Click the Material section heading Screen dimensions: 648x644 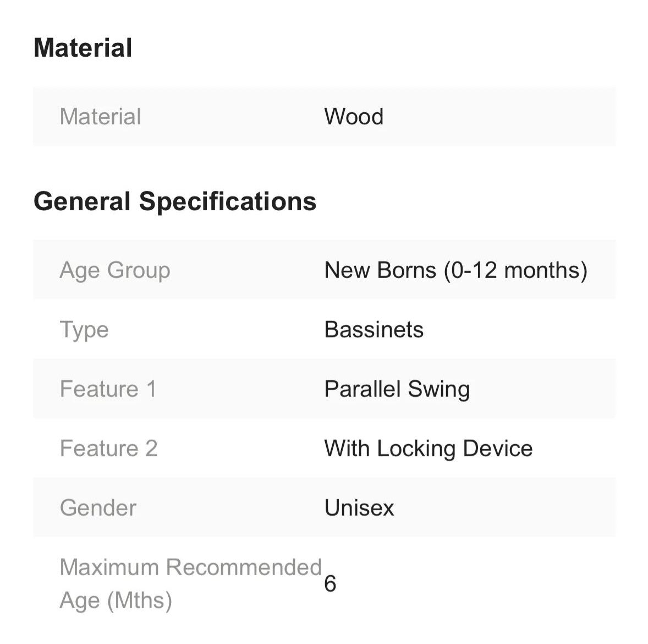[x=83, y=48]
